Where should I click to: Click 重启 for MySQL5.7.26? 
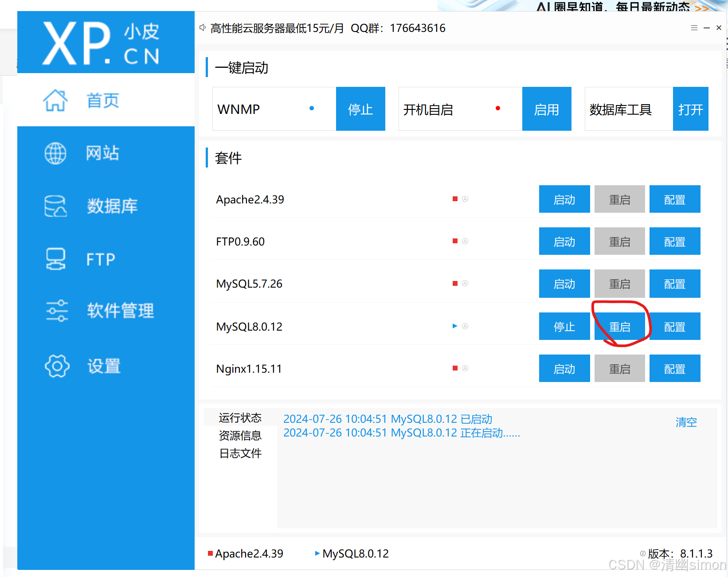pos(620,284)
